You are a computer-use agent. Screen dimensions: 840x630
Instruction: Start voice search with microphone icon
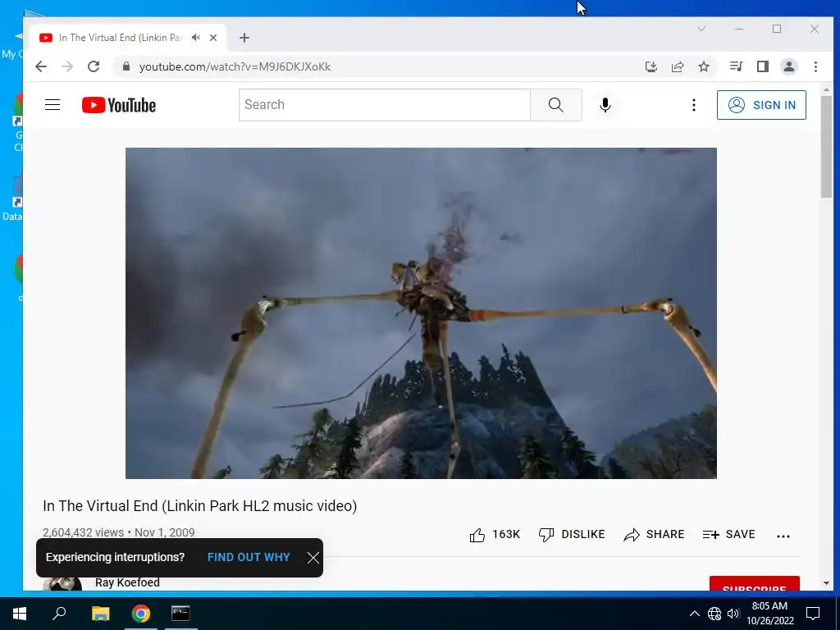(x=605, y=105)
